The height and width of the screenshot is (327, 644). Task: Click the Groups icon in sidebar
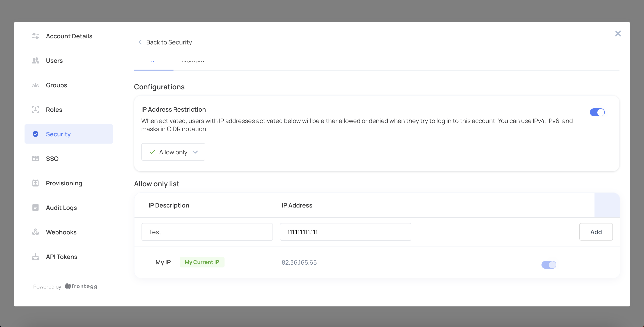pos(35,85)
